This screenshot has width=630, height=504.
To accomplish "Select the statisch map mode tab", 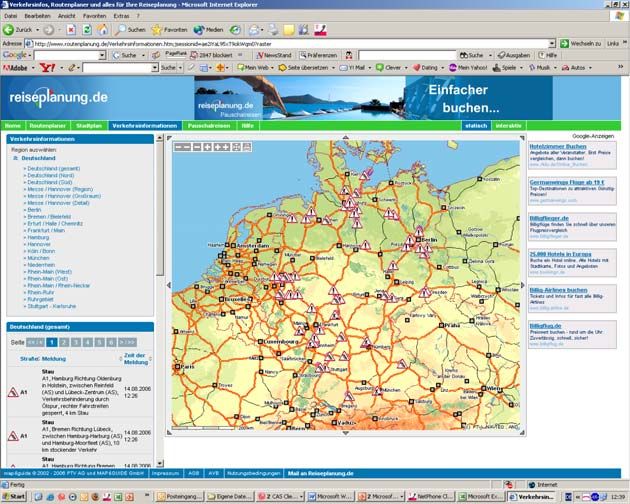I will [x=476, y=126].
